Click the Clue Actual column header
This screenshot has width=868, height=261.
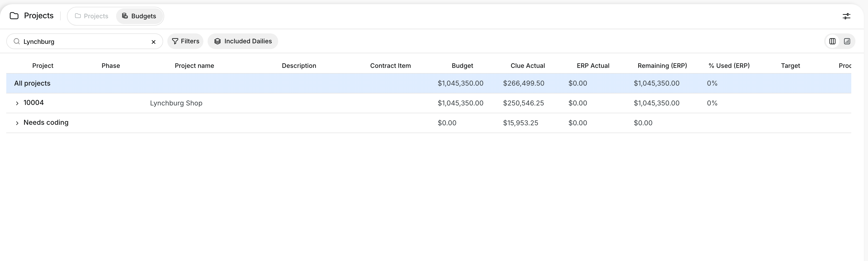coord(528,66)
